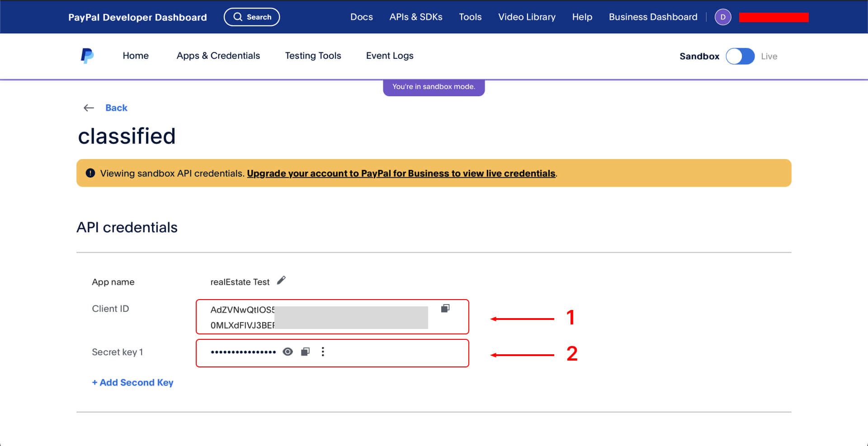Click the user avatar "D" icon

click(722, 17)
